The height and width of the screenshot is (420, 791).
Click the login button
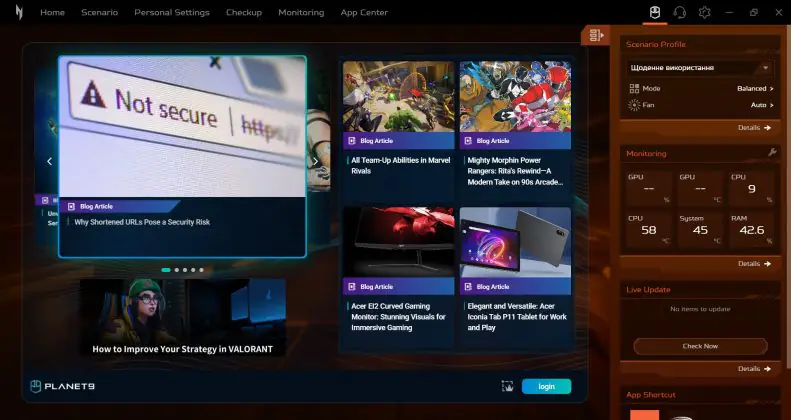(x=546, y=386)
